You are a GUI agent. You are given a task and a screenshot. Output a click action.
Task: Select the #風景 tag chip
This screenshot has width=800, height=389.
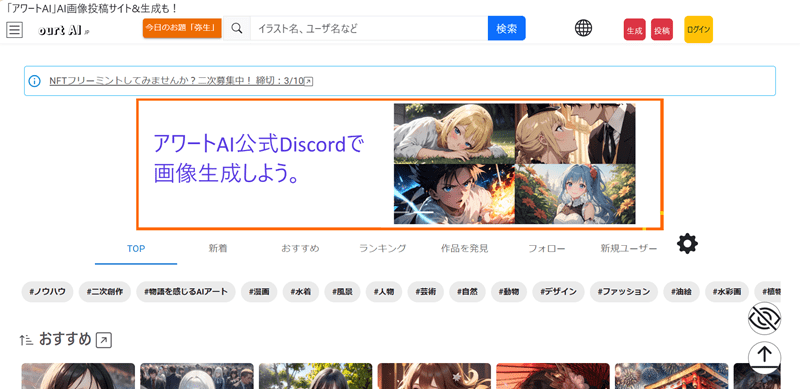(342, 292)
